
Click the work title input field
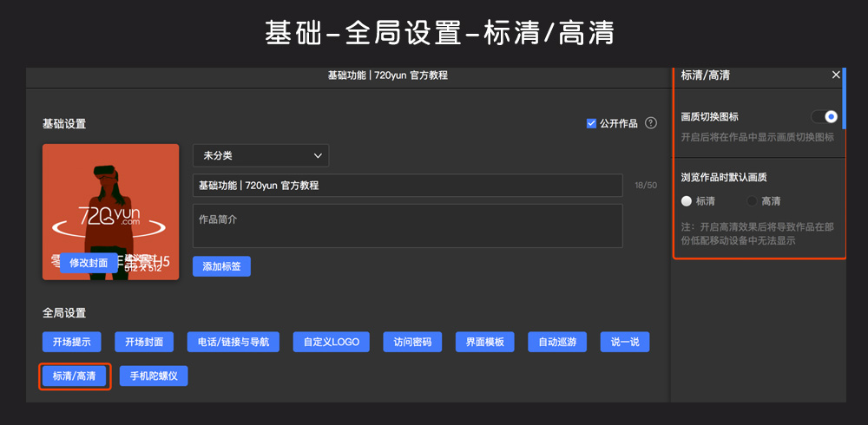(407, 186)
